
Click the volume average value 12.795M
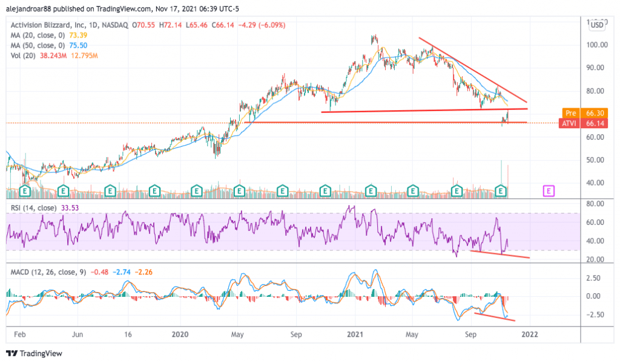click(84, 56)
